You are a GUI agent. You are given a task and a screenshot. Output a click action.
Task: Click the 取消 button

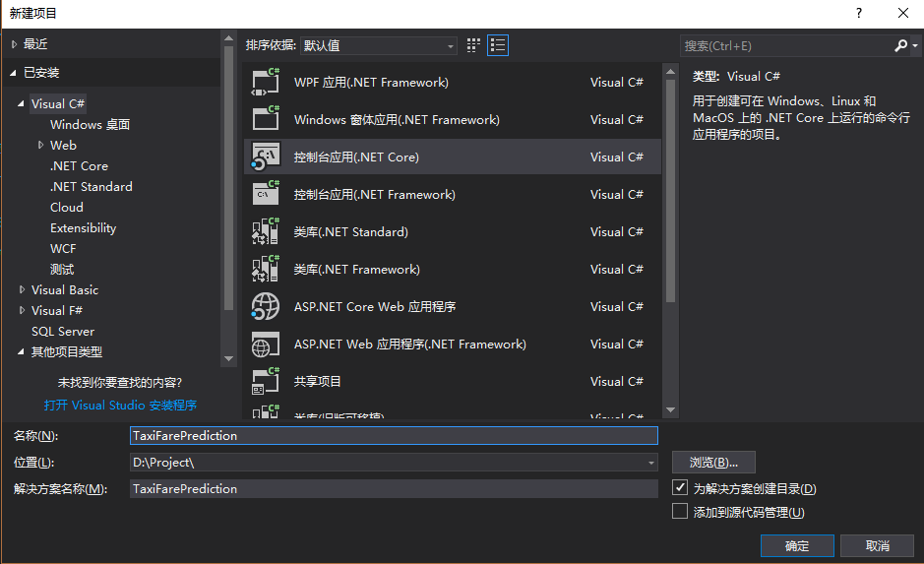click(877, 545)
